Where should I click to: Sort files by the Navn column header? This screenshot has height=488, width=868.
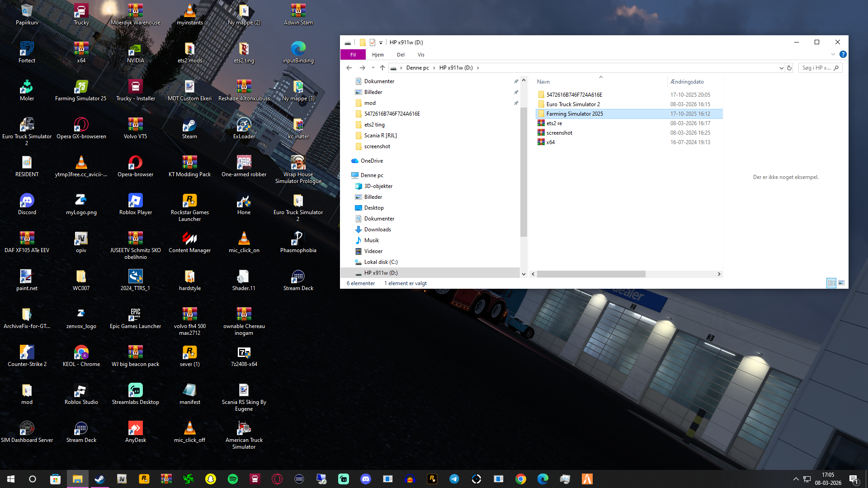click(x=543, y=82)
